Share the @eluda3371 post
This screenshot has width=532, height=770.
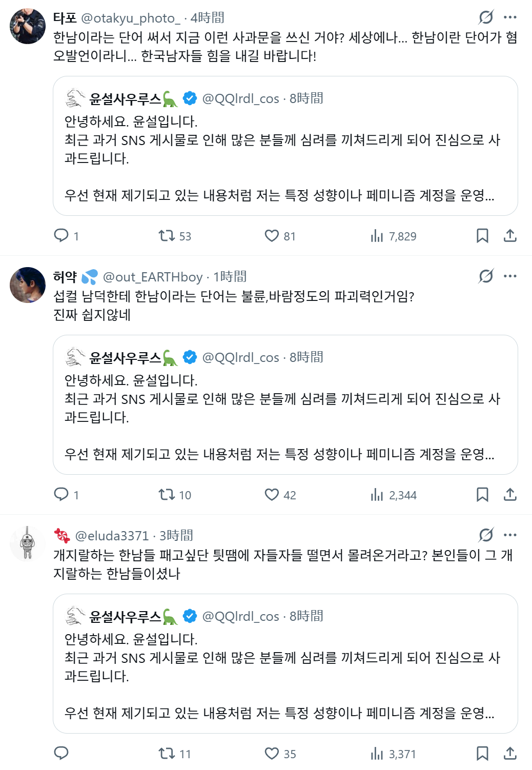pyautogui.click(x=510, y=754)
